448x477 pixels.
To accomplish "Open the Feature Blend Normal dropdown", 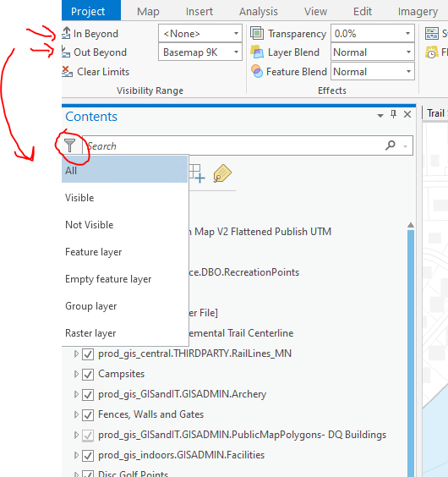I will coord(408,72).
